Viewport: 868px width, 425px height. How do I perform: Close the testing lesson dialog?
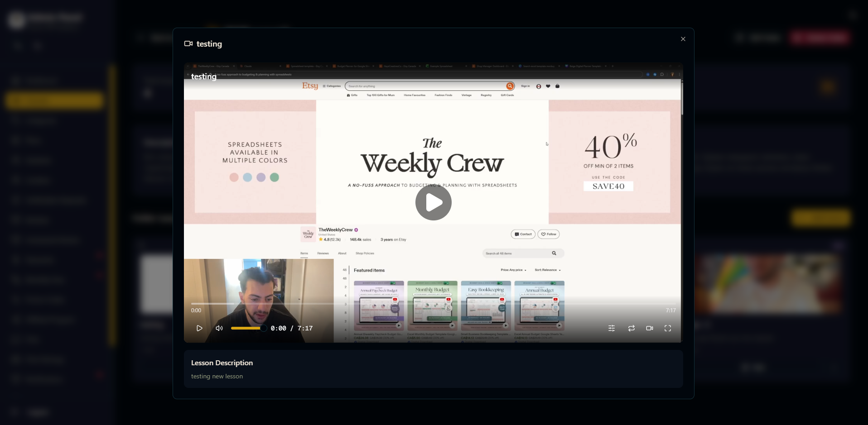click(x=683, y=39)
